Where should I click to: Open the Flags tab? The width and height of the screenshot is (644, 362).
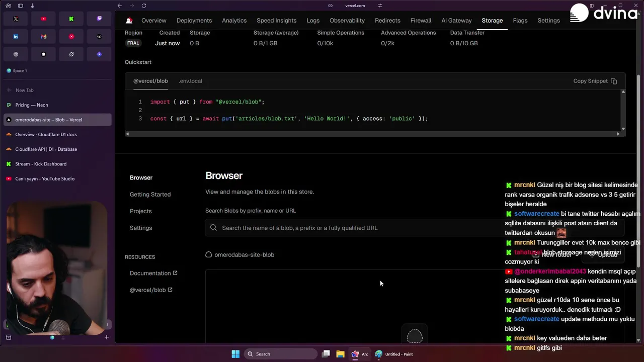(520, 21)
